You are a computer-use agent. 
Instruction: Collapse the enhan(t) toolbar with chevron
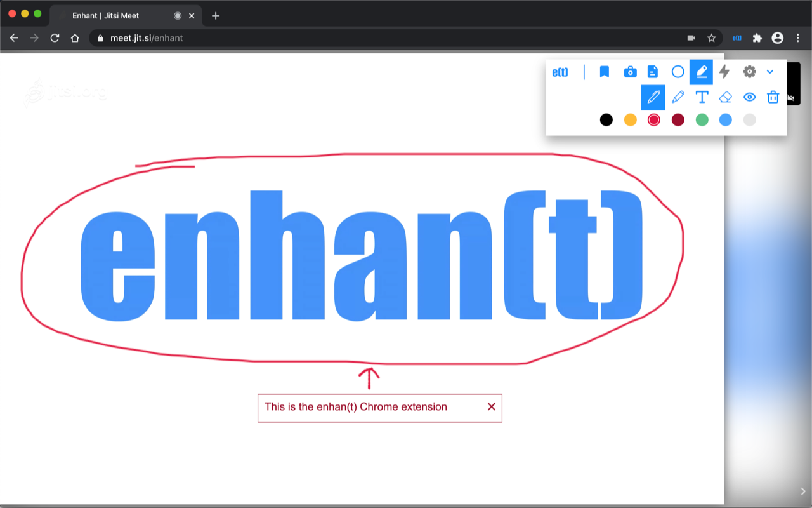[770, 72]
